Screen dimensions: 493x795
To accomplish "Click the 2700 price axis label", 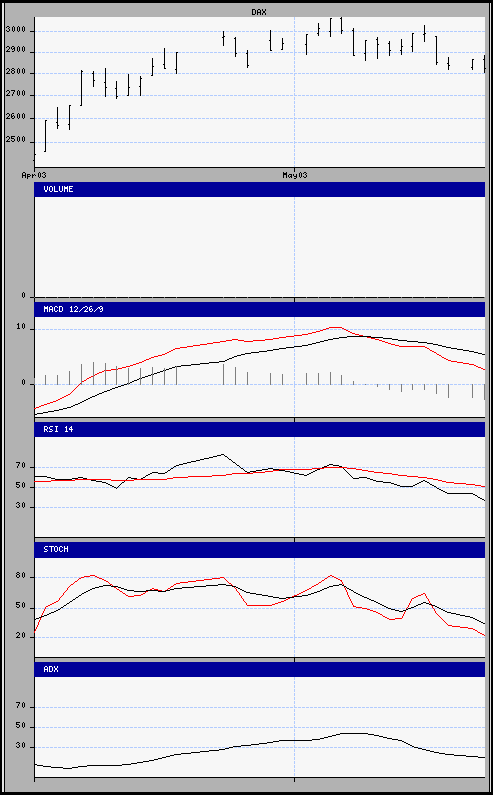I will (x=15, y=95).
